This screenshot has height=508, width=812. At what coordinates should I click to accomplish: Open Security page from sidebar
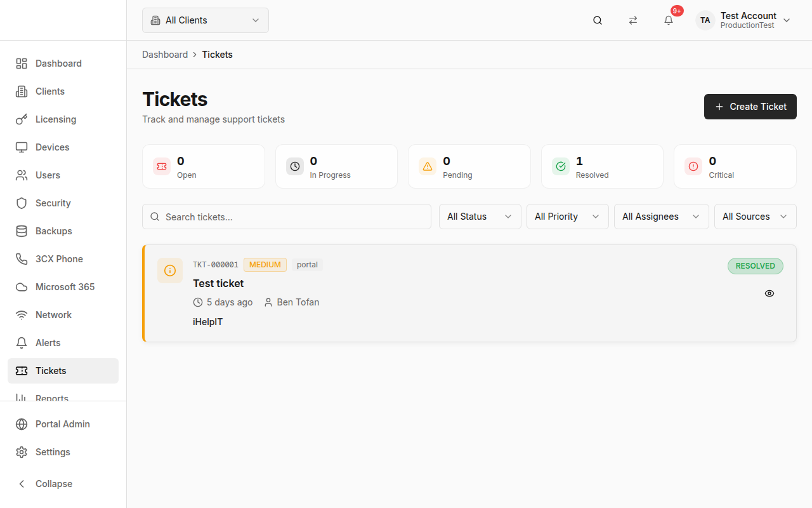click(63, 203)
